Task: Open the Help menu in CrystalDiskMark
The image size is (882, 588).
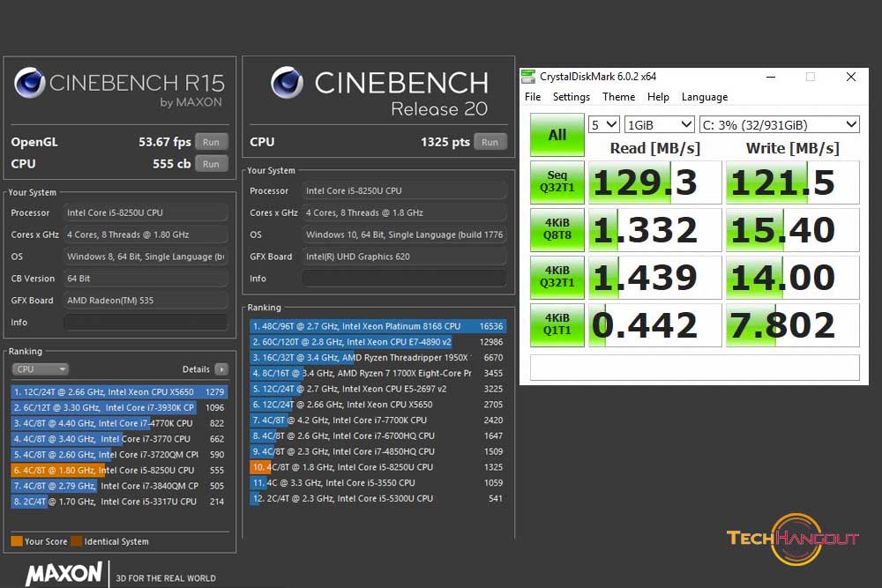Action: point(658,97)
